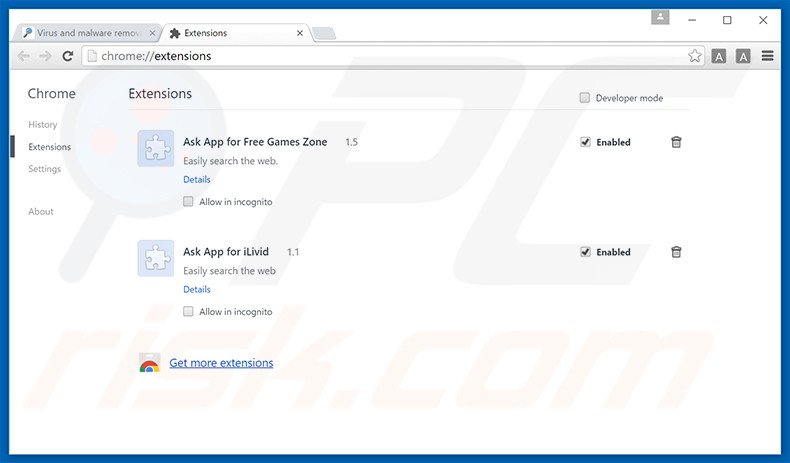Allow Ask App for Free Games Zone in incognito

coord(188,202)
